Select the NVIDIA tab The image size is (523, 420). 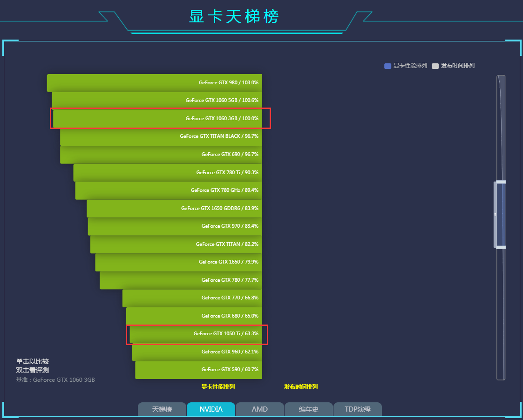click(211, 409)
